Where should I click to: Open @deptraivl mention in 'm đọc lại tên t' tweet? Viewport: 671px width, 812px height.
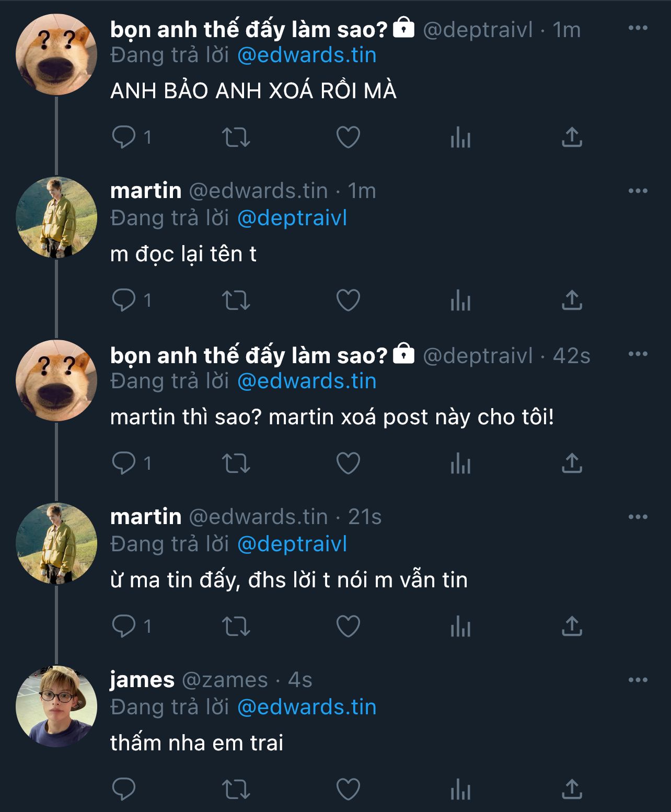pyautogui.click(x=292, y=218)
